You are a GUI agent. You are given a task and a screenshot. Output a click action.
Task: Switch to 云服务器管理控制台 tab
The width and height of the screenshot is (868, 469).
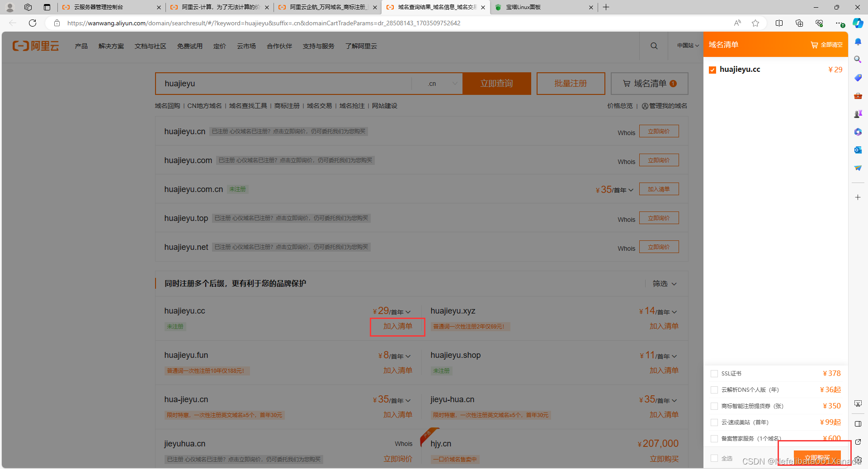click(x=111, y=7)
